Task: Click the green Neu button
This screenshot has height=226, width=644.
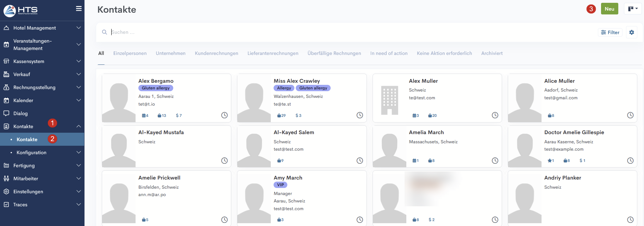Action: coord(609,9)
